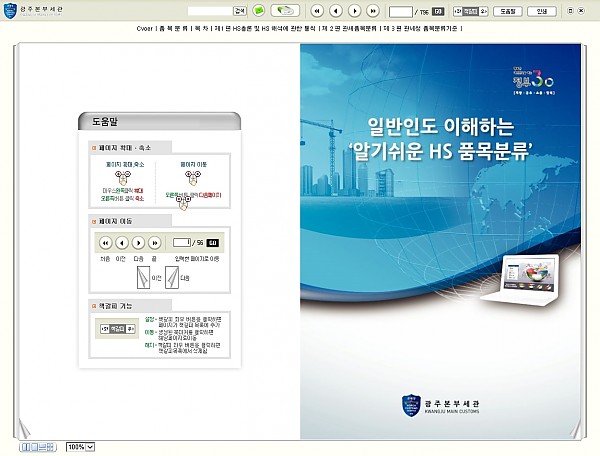This screenshot has height=456, width=600.
Task: Click the bookmark button in top toolbar
Action: [x=471, y=11]
